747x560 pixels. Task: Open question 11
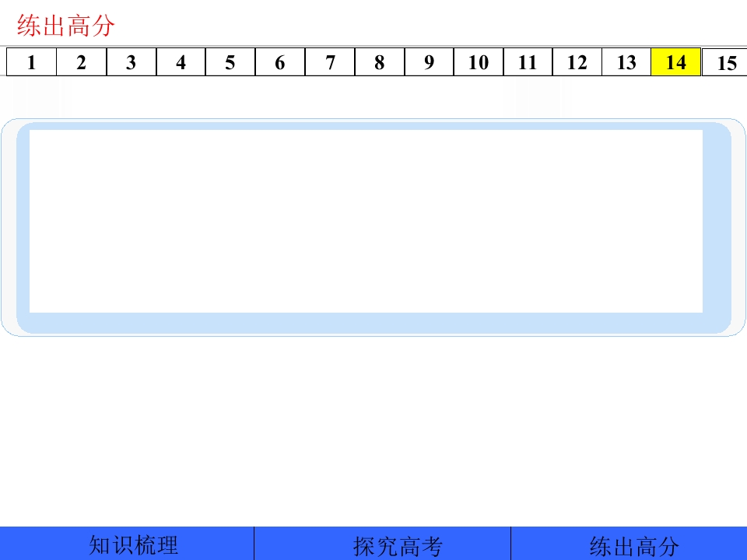(x=528, y=62)
